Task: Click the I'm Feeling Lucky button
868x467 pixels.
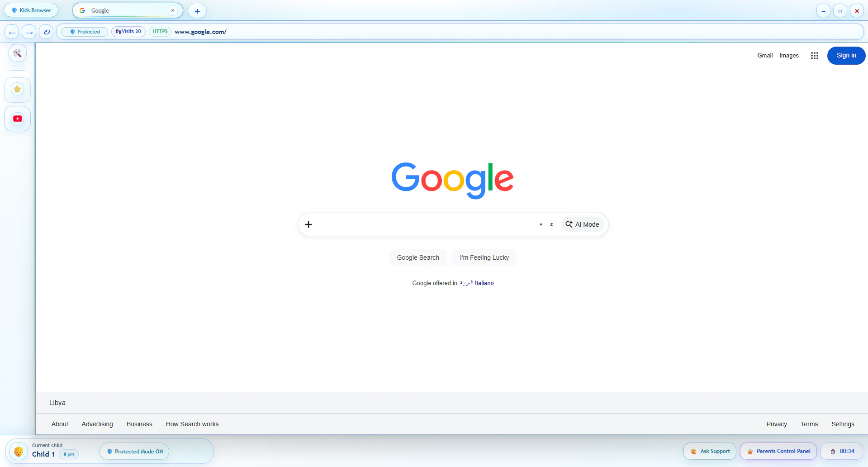Action: pos(484,257)
